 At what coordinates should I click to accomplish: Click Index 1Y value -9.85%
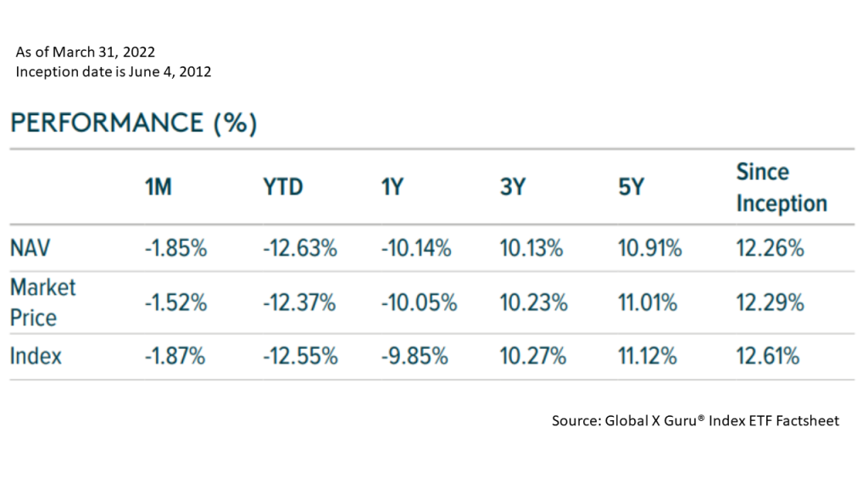[x=415, y=356]
